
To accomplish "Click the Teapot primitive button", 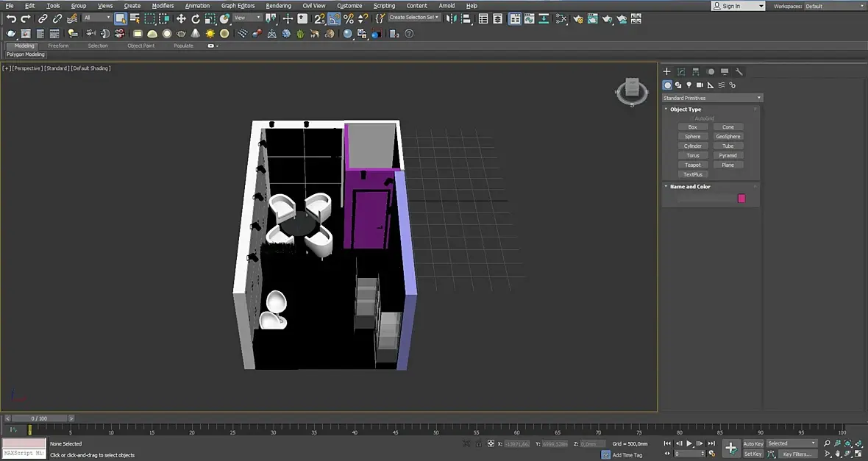I will [692, 165].
